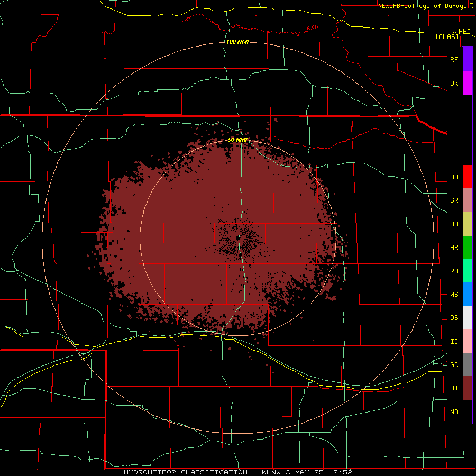Click the DS legend label
The height and width of the screenshot is (476, 476).
pyautogui.click(x=454, y=318)
